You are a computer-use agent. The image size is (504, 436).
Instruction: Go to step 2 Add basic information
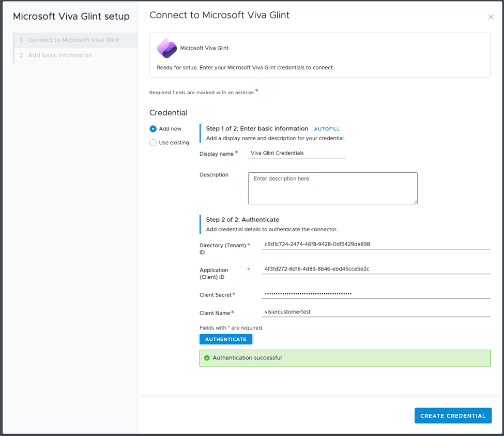tap(76, 55)
